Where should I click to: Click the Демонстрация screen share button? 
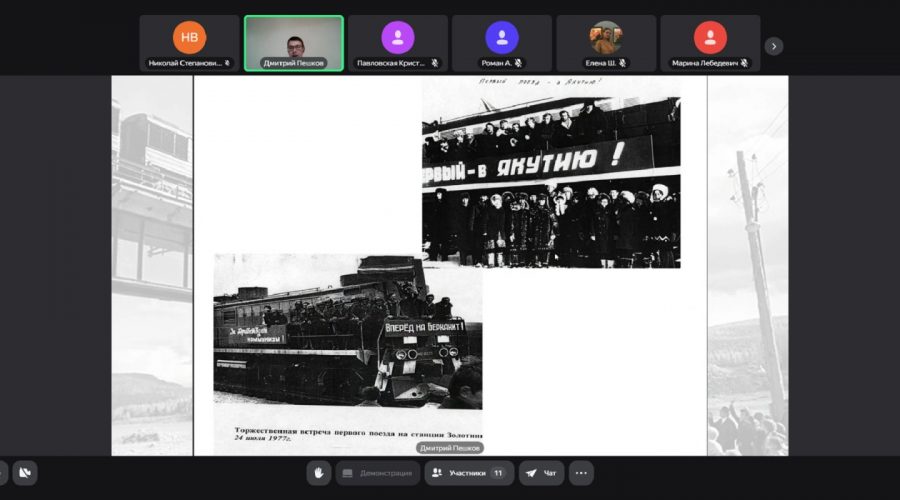pos(377,473)
